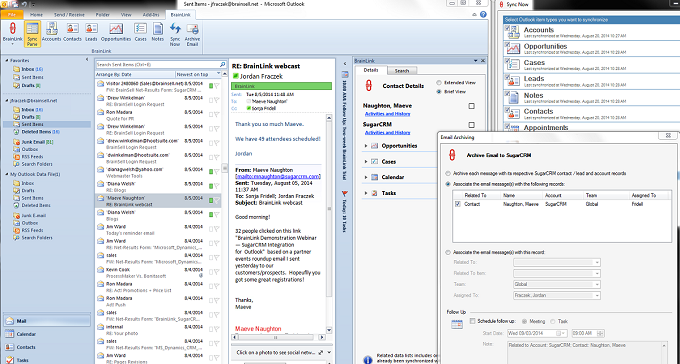Click the Arrange By: Date header

[x=135, y=74]
